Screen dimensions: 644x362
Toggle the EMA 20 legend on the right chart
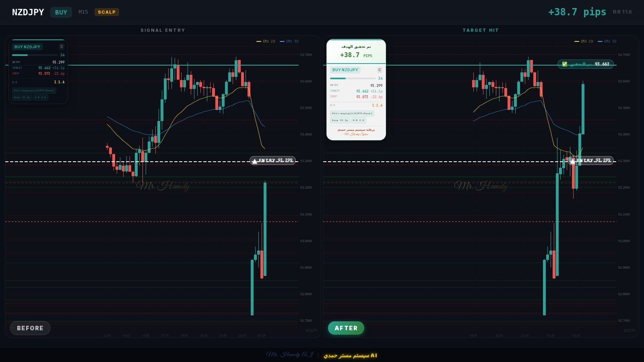[584, 41]
